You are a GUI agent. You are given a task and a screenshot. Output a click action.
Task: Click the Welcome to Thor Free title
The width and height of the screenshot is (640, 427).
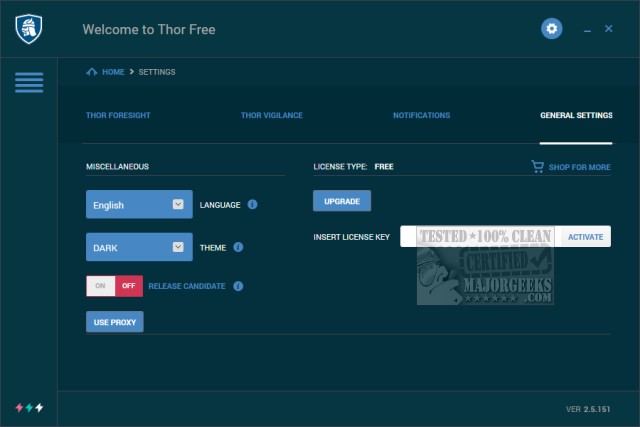(x=149, y=29)
